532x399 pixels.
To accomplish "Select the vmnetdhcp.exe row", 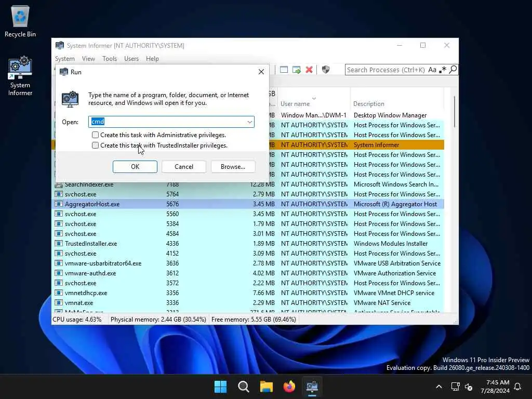I will pyautogui.click(x=248, y=293).
